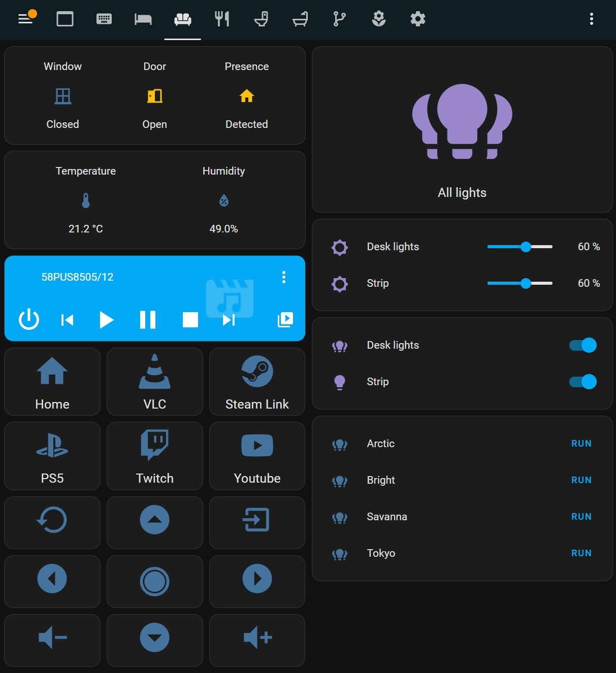Launch VLC on the TV
Viewport: 616px width, 673px height.
154,382
